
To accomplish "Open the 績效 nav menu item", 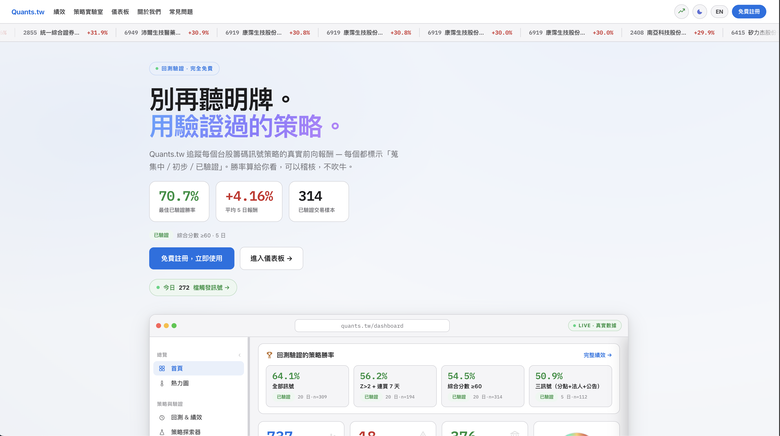I will tap(59, 12).
